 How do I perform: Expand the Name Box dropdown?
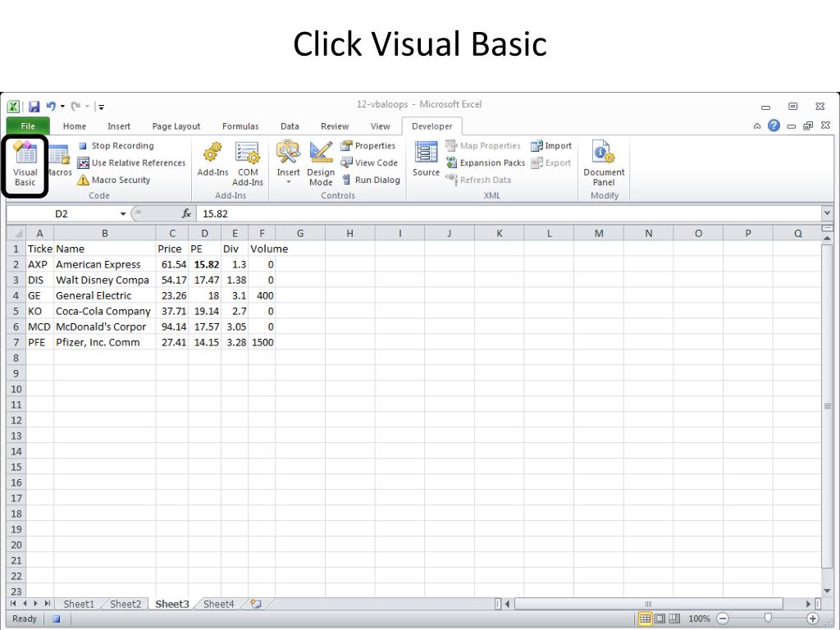123,214
